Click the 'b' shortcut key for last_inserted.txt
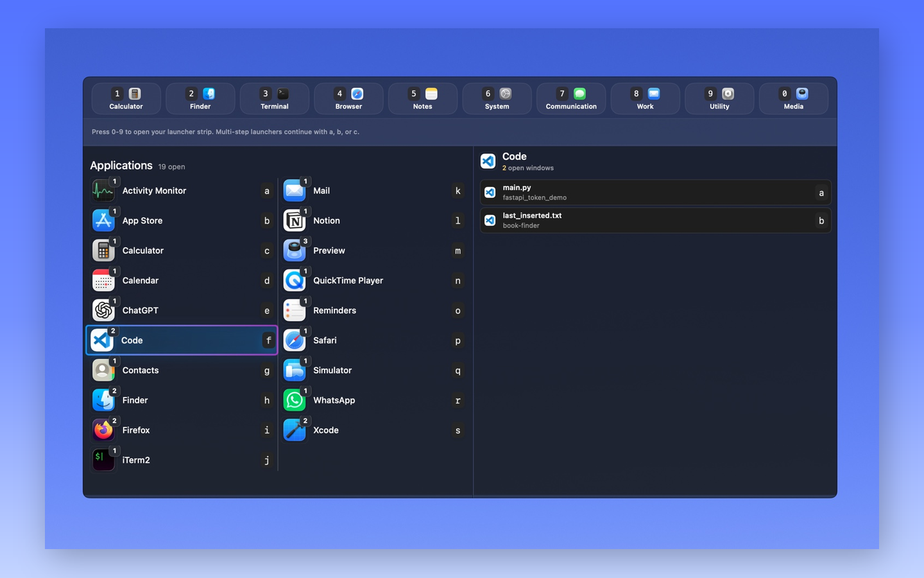 (821, 220)
